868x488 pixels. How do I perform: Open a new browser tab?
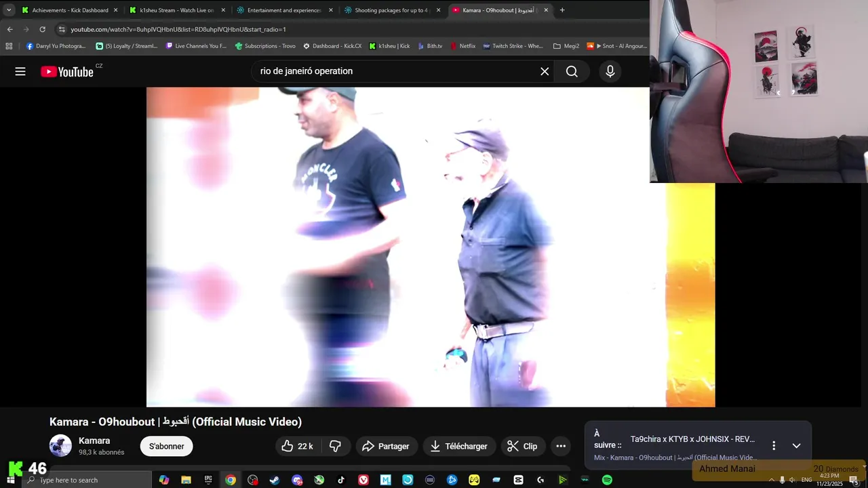point(561,10)
